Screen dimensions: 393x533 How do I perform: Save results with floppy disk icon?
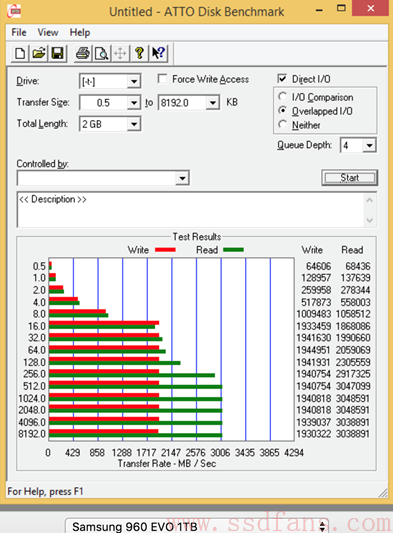tap(57, 53)
